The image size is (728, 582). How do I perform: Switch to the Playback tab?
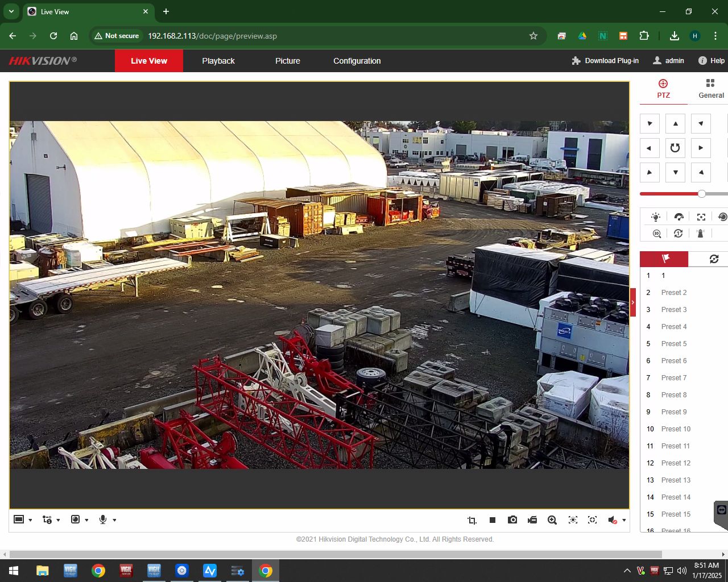pos(218,61)
